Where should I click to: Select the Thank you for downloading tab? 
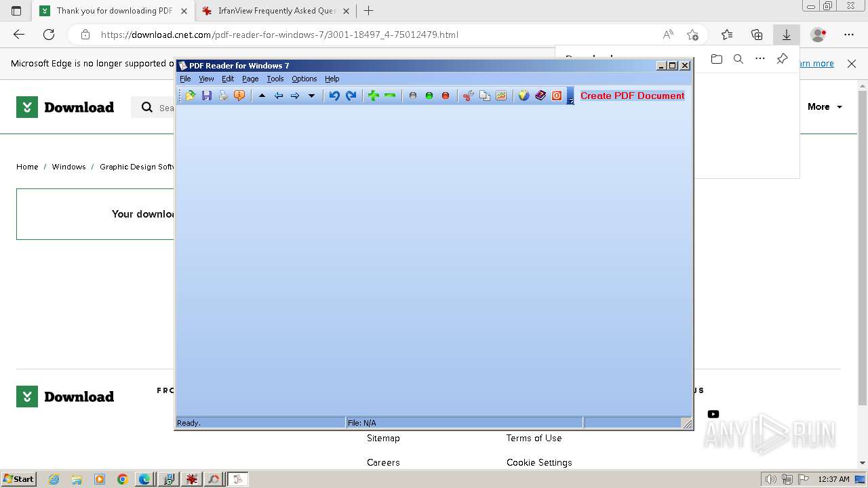(x=114, y=11)
